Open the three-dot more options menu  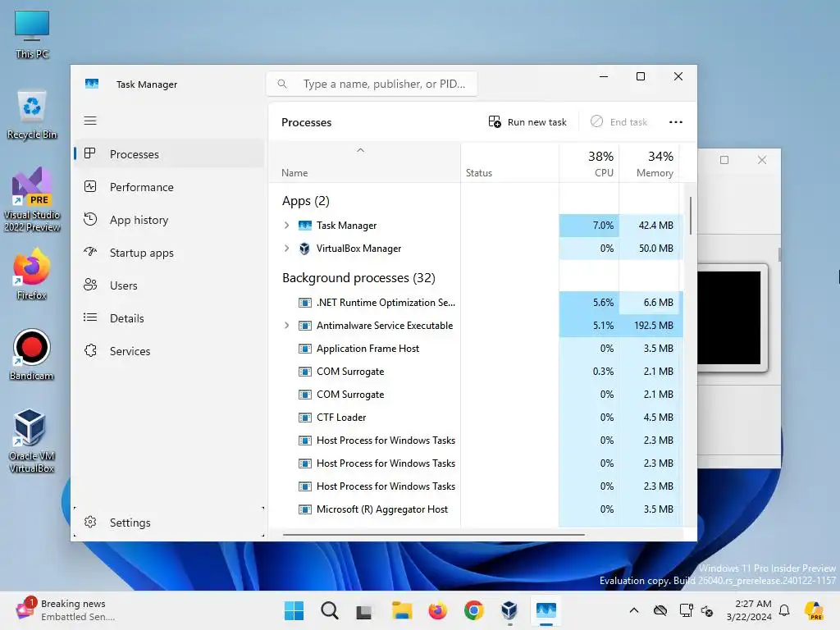pos(676,122)
